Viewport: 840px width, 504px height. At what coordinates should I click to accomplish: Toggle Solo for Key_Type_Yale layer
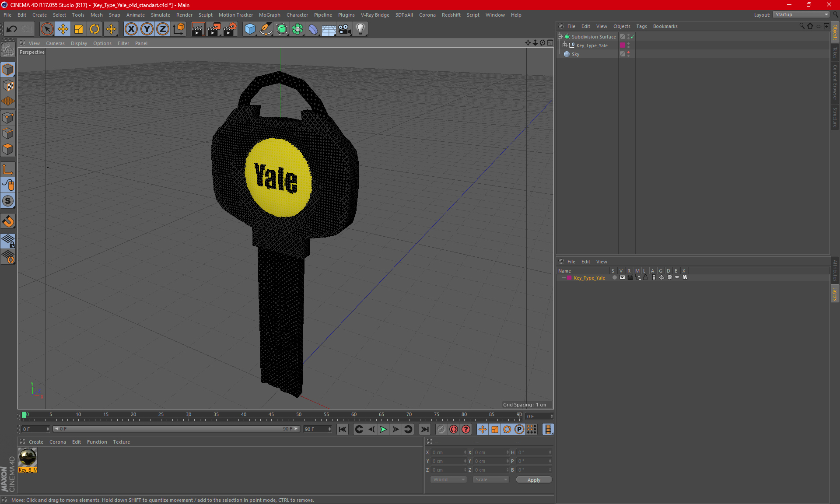click(x=614, y=277)
